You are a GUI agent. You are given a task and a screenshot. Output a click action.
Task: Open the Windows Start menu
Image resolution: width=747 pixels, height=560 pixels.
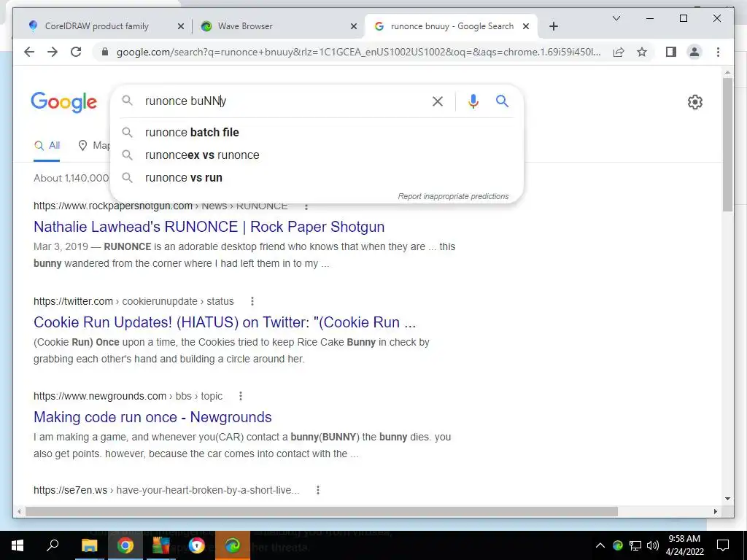click(18, 545)
